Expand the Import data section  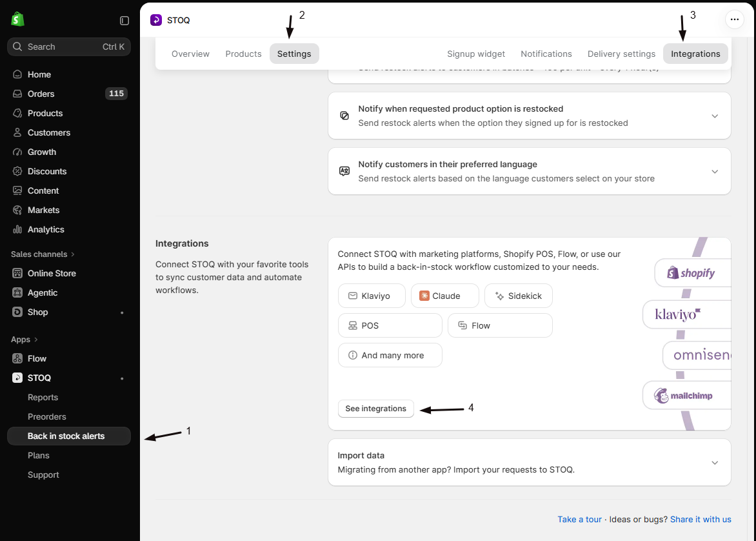click(x=715, y=462)
